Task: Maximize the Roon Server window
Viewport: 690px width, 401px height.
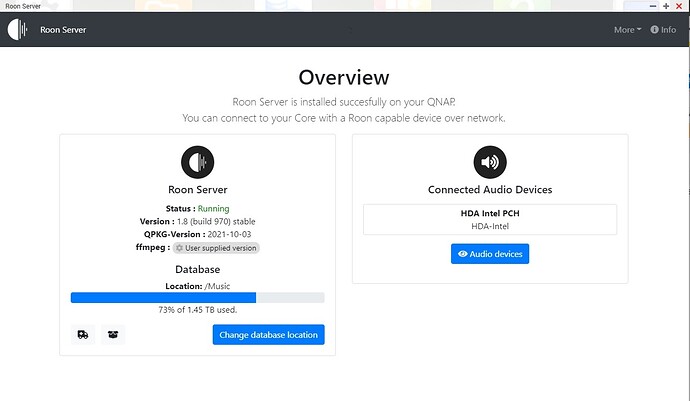Action: click(666, 6)
